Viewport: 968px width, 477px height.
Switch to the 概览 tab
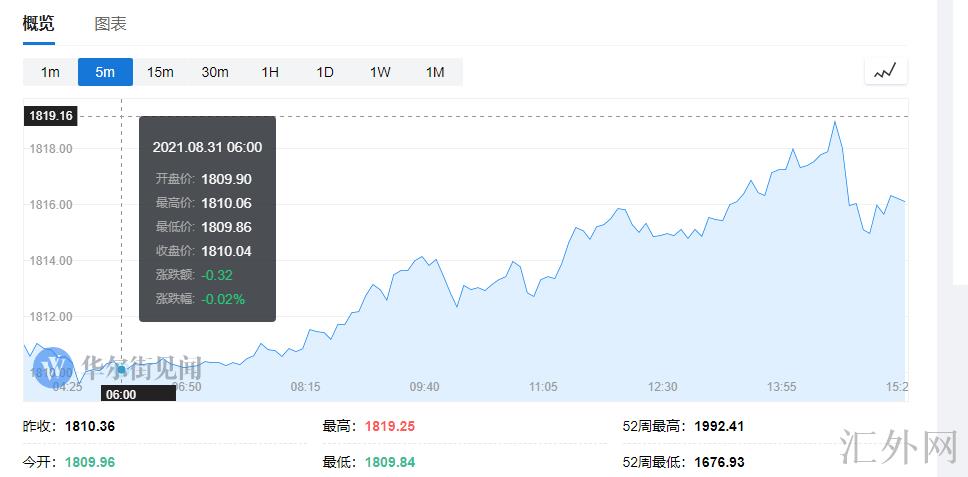(x=39, y=23)
